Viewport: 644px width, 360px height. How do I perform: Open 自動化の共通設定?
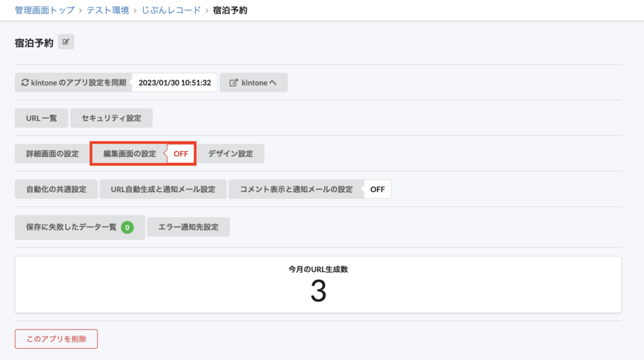[x=56, y=189]
